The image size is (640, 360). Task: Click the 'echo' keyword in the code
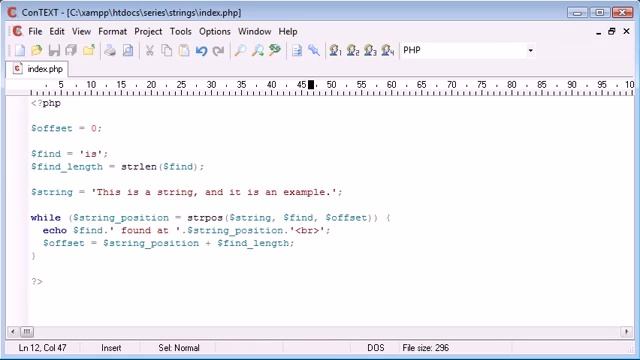[x=55, y=230]
